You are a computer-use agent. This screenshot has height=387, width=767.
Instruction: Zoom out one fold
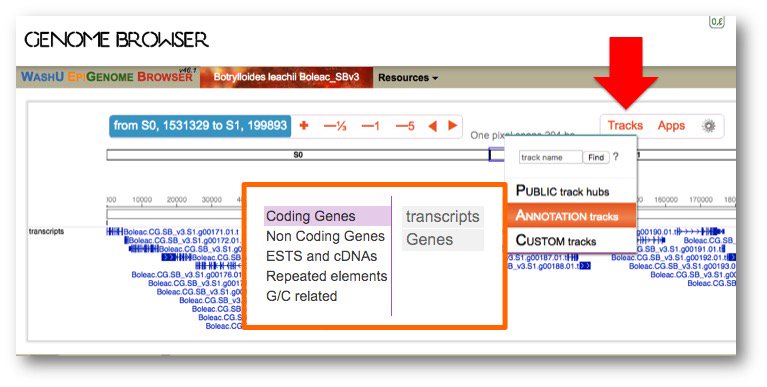[x=370, y=126]
